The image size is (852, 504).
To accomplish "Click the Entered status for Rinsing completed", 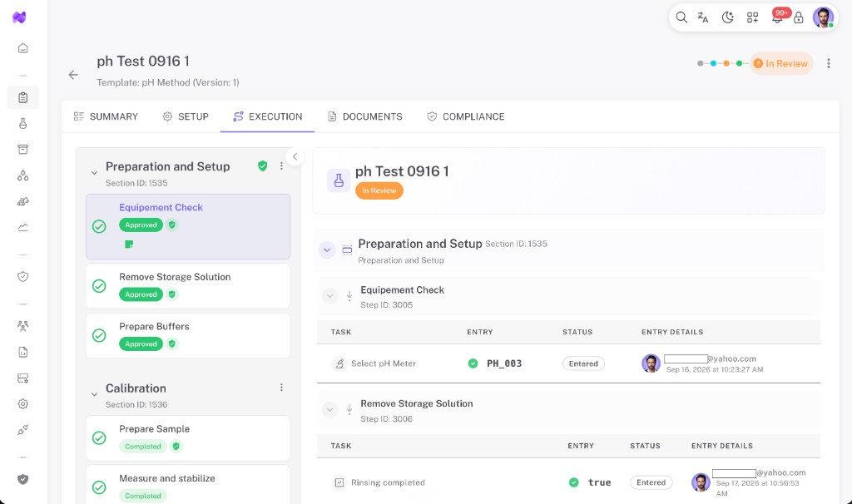I will (651, 482).
